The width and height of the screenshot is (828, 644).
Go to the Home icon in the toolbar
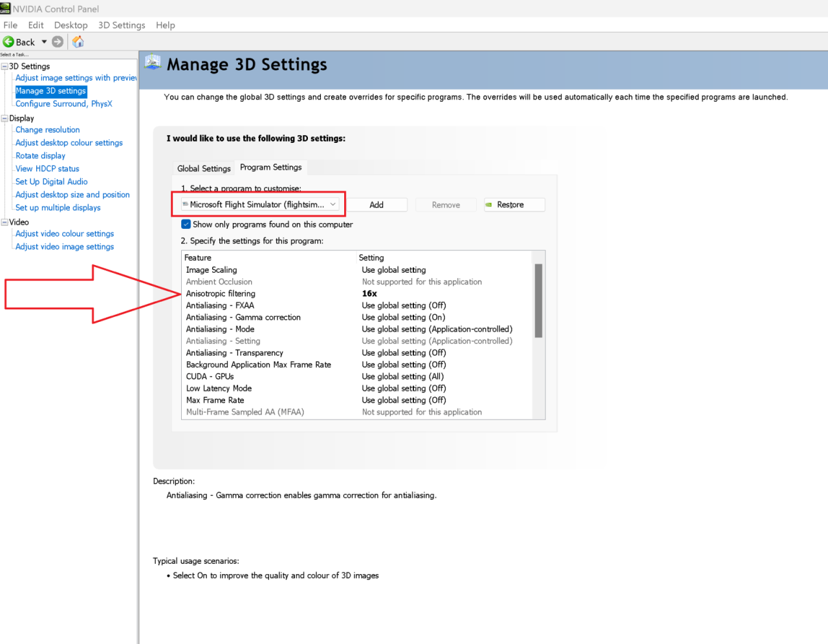coord(78,42)
